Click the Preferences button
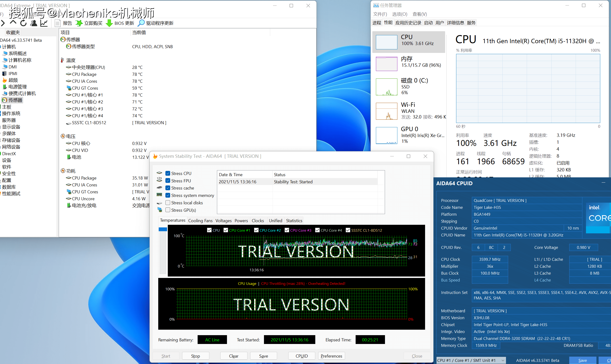The width and height of the screenshot is (611, 364). 331,356
